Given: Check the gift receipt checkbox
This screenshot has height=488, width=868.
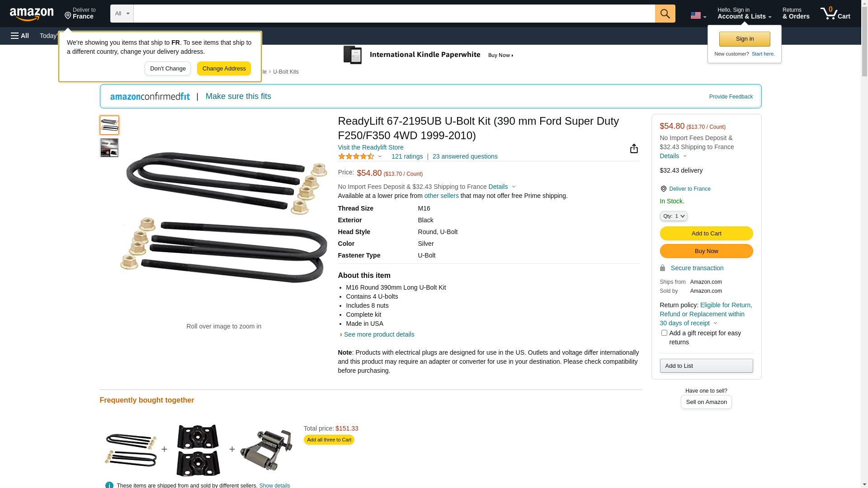Looking at the screenshot, I should click(664, 333).
